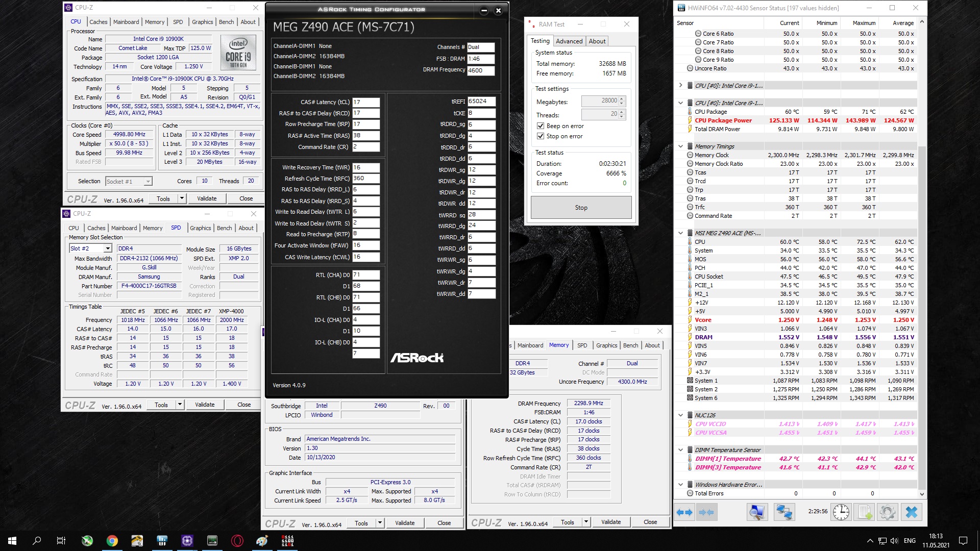Increase the Threads spinner value
Screen dimensions: 980x551
(x=622, y=112)
